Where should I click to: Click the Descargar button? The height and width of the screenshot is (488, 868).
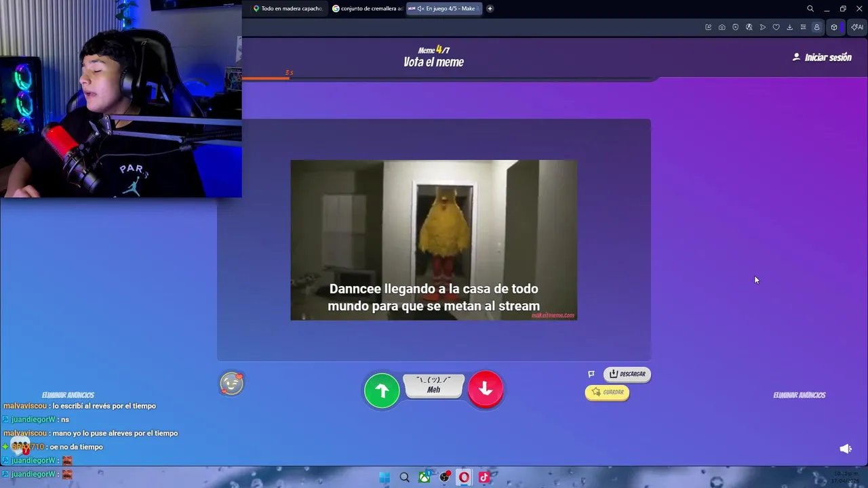627,374
